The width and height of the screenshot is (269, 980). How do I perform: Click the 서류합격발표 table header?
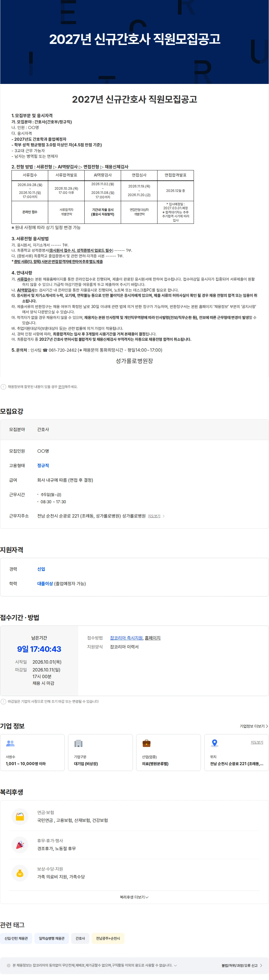66,175
